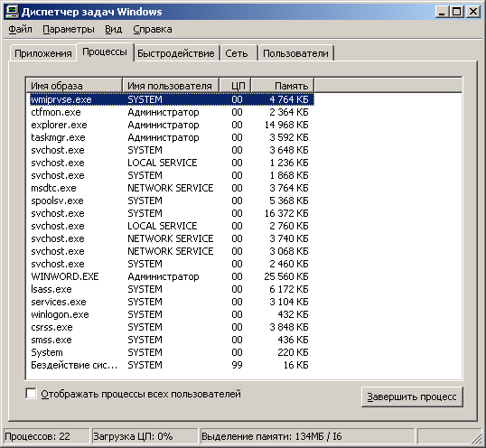Click the window resize grip corner
The image size is (486, 448).
pos(476,439)
